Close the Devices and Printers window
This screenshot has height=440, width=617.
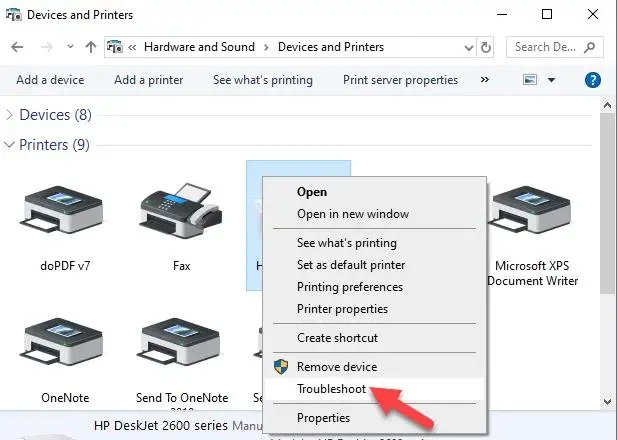pyautogui.click(x=593, y=15)
